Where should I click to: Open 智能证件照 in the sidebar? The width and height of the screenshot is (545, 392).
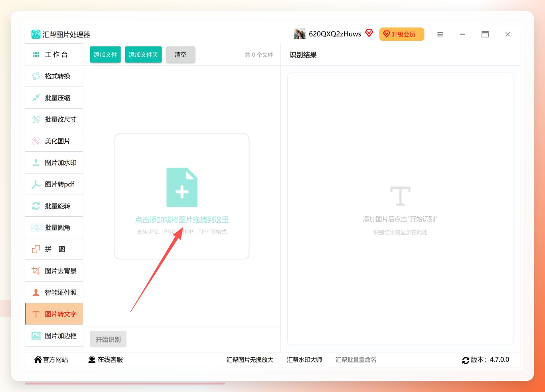[x=54, y=292]
